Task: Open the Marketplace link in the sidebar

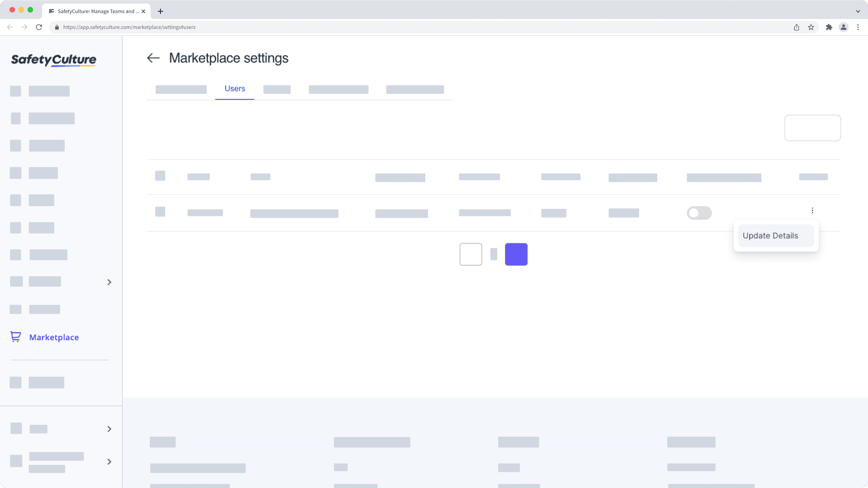Action: (x=54, y=337)
